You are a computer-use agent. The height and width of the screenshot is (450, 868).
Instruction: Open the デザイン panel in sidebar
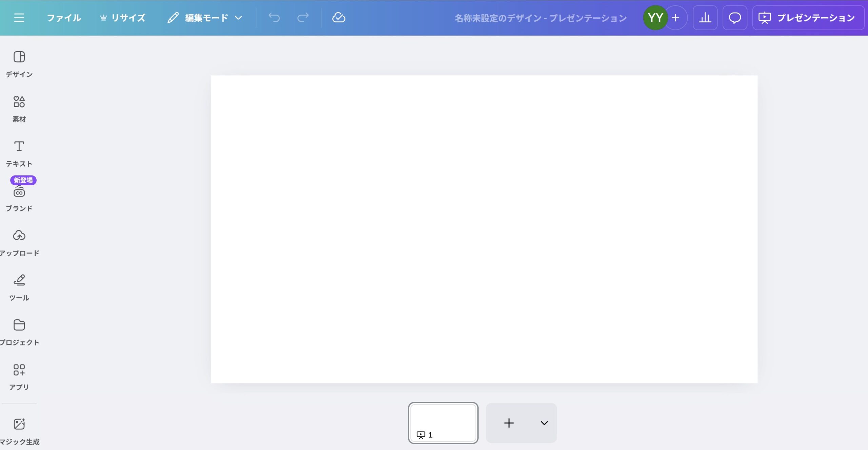19,64
